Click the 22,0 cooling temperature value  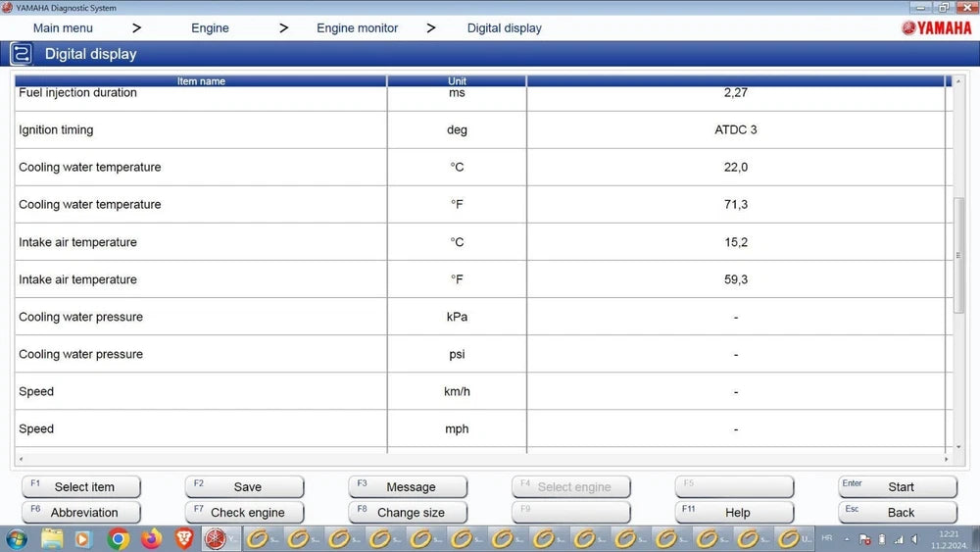(736, 167)
